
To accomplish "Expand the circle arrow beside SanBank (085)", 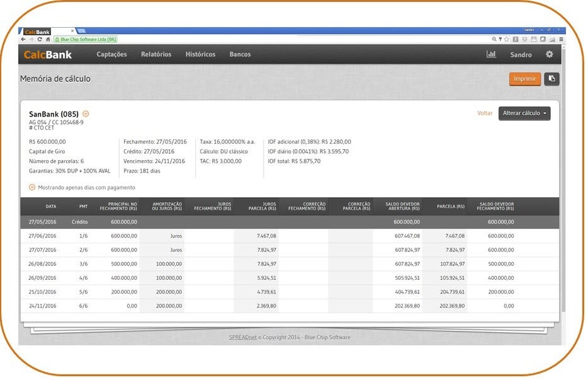I will [x=86, y=114].
